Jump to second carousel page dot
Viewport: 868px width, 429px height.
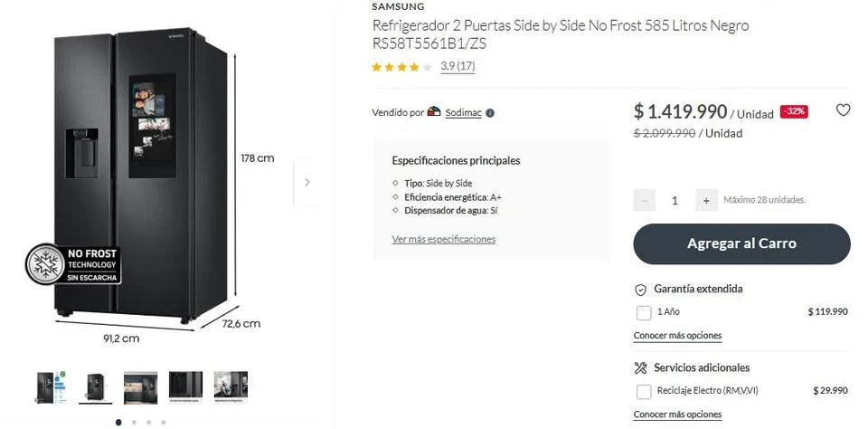[134, 422]
